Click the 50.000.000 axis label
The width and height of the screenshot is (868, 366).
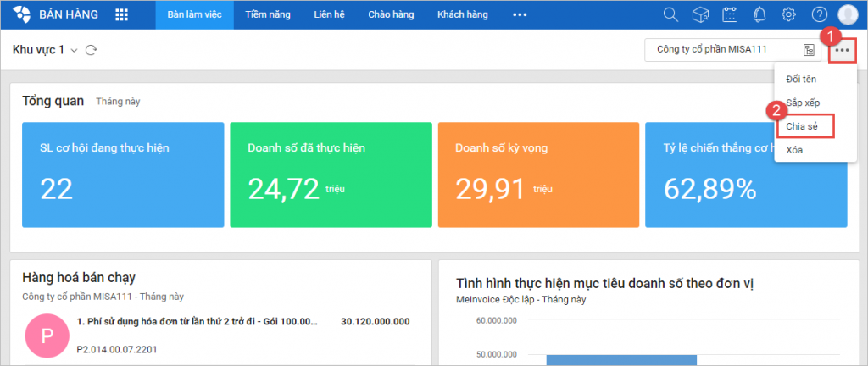tap(497, 354)
